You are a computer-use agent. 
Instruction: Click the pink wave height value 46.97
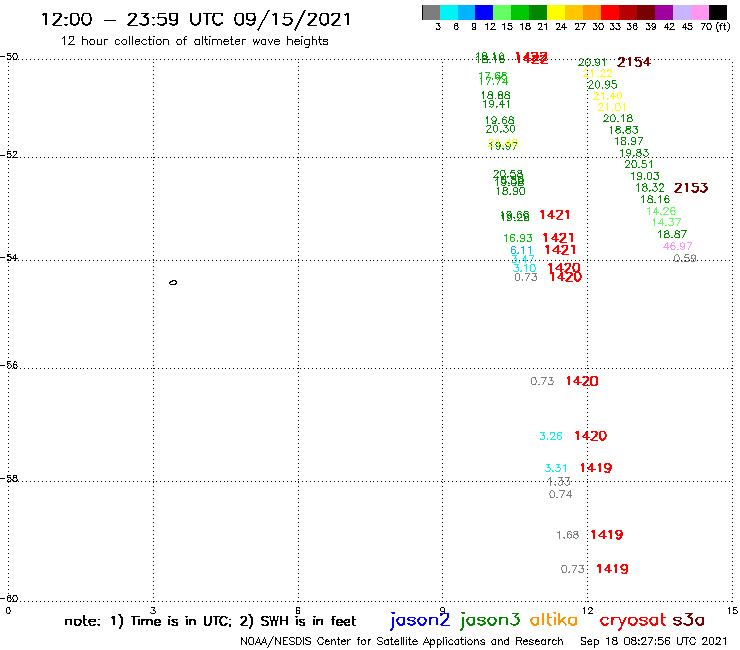pyautogui.click(x=677, y=246)
